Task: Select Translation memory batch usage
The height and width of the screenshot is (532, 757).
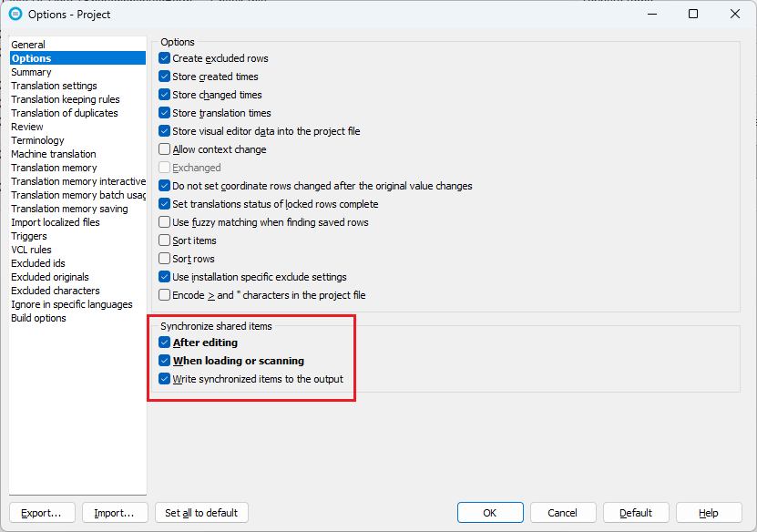Action: (x=78, y=195)
